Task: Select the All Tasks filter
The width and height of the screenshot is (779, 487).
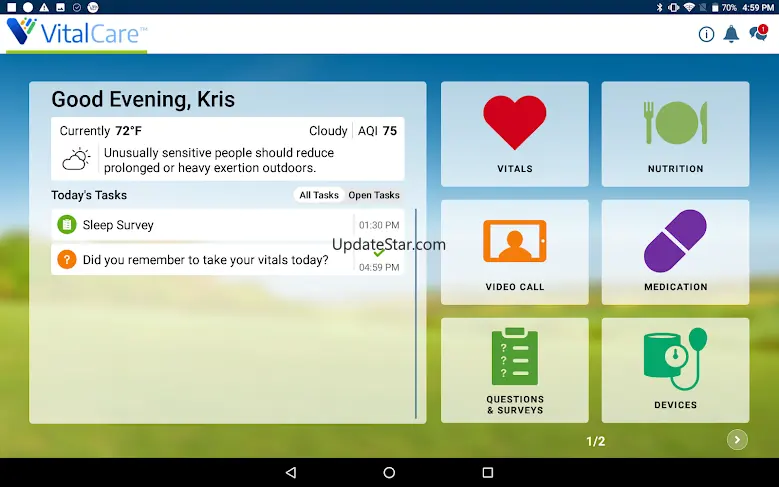Action: click(319, 195)
